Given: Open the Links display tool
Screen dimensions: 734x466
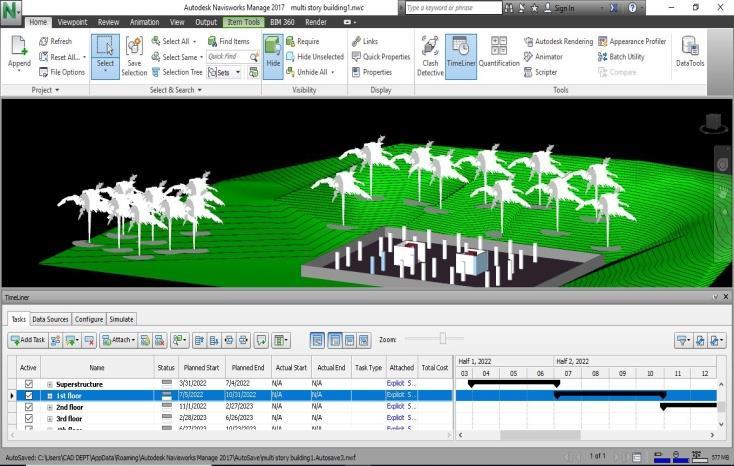Looking at the screenshot, I should coord(365,41).
